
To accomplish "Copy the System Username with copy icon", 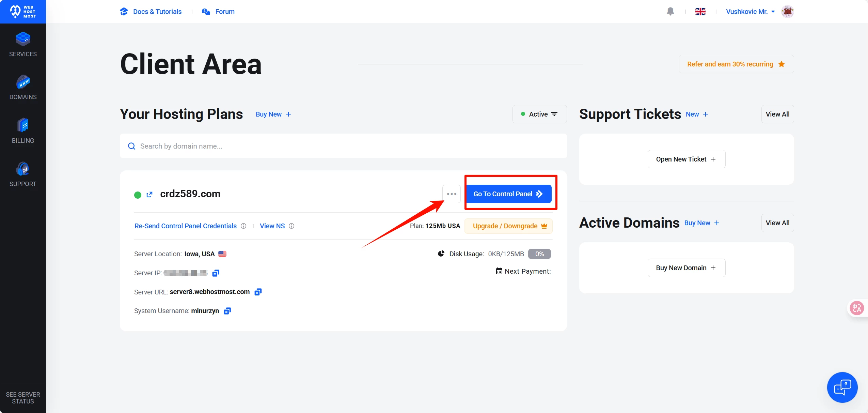I will 227,311.
